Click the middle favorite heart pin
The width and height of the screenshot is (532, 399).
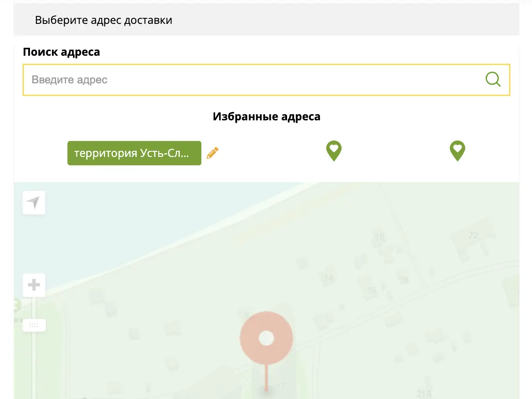(x=334, y=151)
